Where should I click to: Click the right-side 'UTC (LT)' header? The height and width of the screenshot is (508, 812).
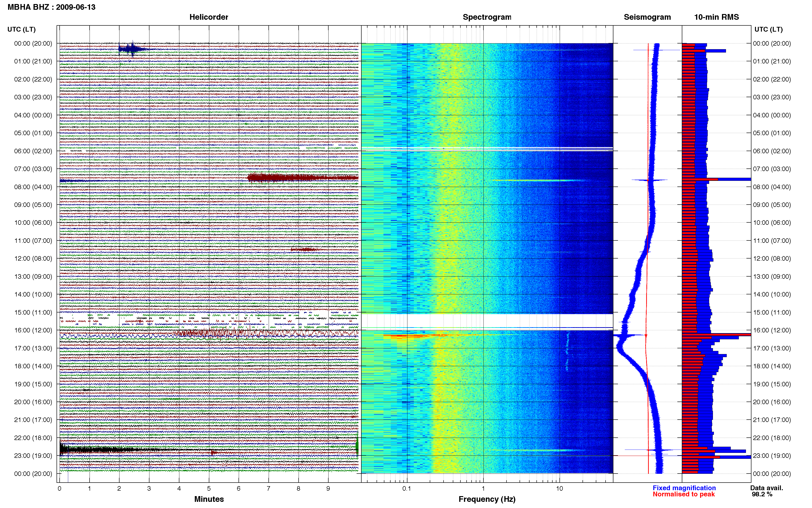point(768,29)
